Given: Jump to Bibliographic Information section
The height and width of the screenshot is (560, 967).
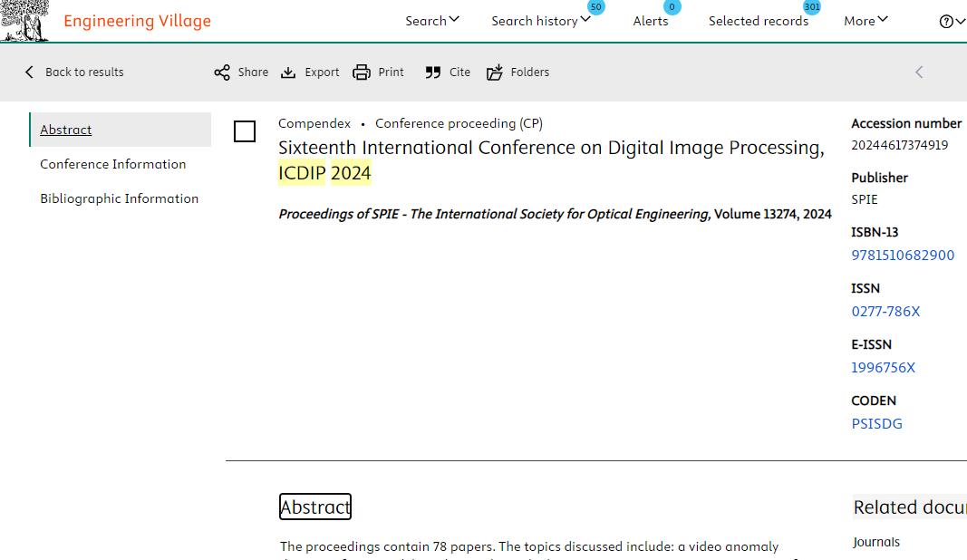Looking at the screenshot, I should 120,198.
